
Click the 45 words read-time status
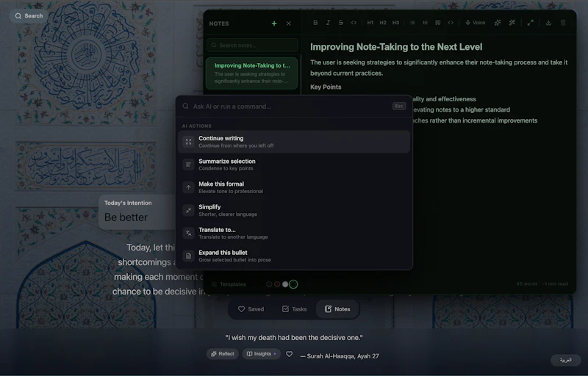tap(542, 284)
